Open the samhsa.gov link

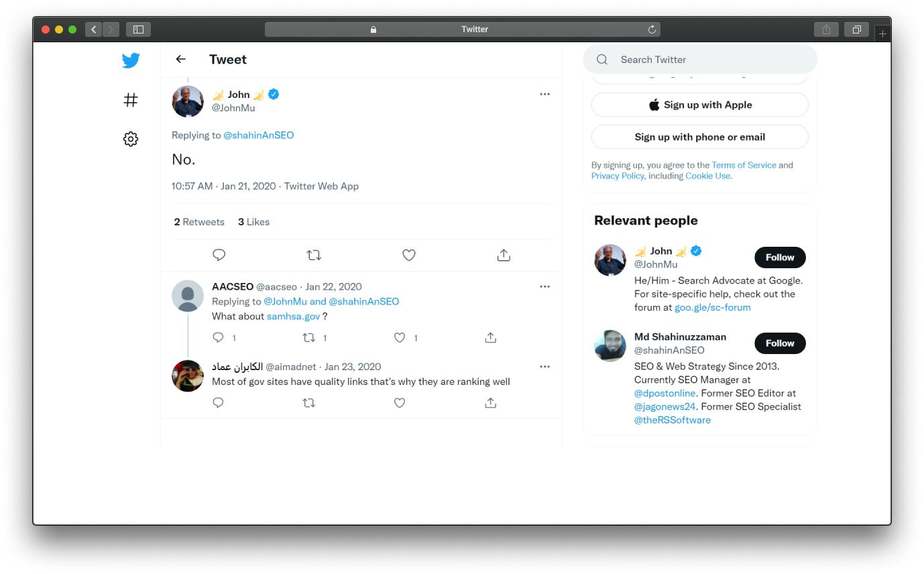[293, 316]
